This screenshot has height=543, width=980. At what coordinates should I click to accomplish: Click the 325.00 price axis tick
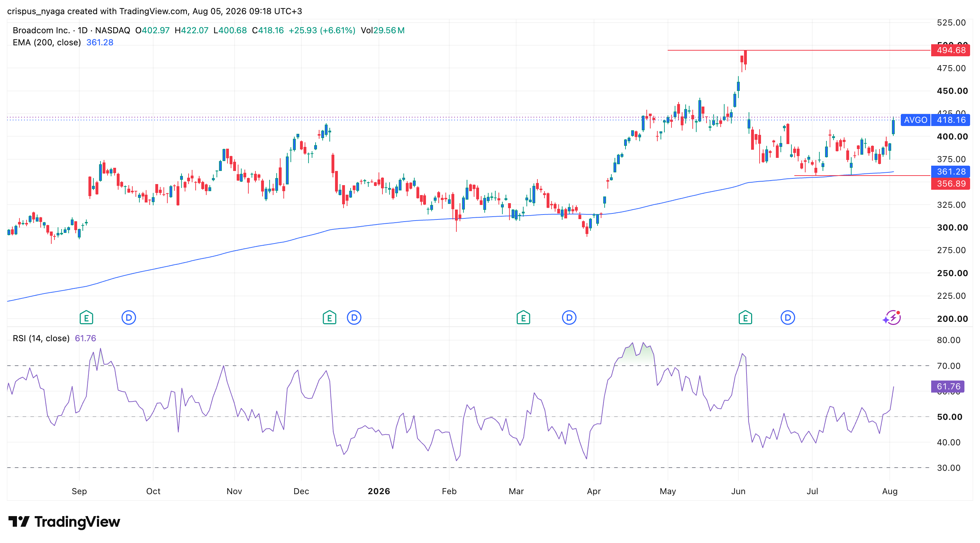click(x=951, y=205)
